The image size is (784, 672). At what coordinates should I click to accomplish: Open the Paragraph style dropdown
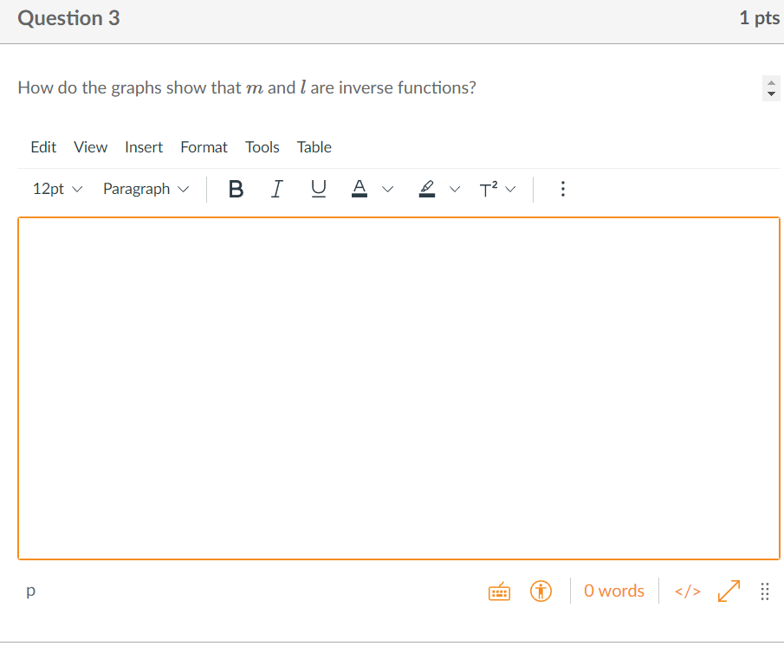coord(145,189)
